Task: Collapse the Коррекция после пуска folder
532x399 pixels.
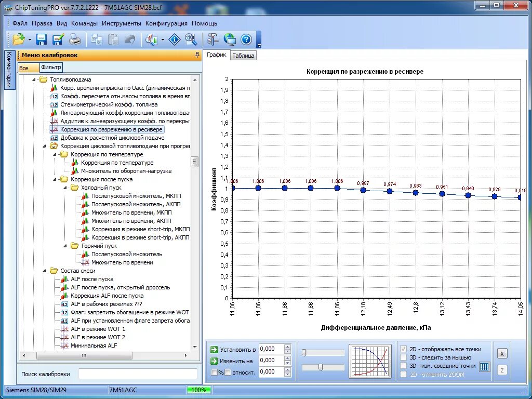Action: [x=54, y=179]
